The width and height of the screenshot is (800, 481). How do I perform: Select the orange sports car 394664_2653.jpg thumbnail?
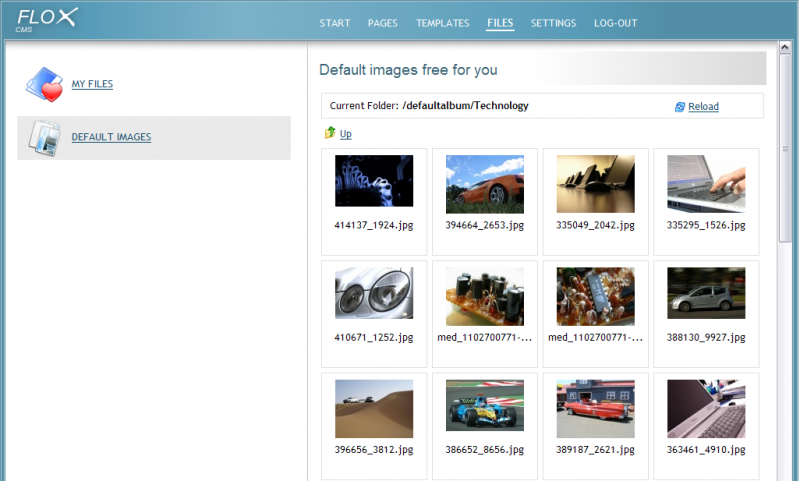(485, 184)
